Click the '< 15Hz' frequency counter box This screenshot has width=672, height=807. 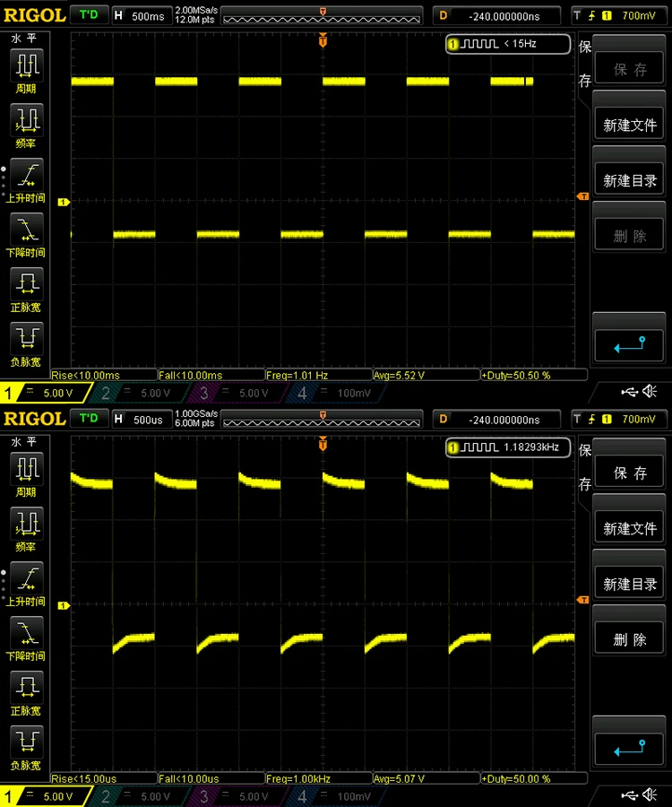click(x=508, y=44)
